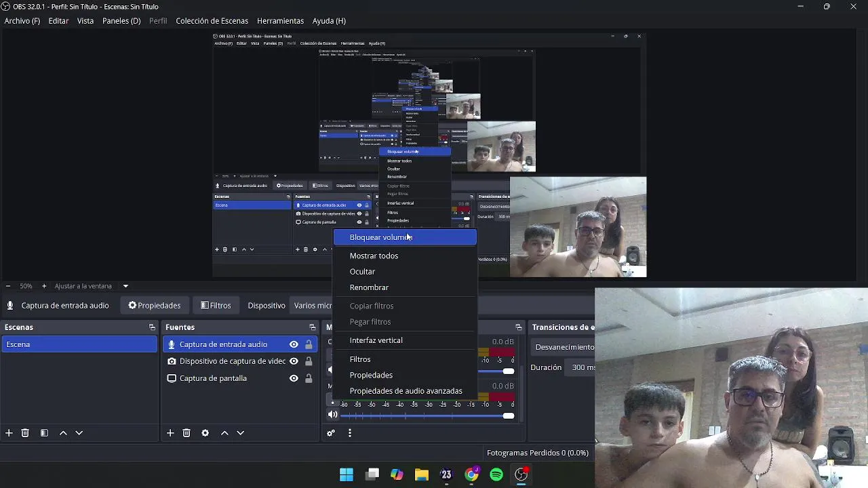Open the Archivo menu
This screenshot has width=868, height=488.
tap(22, 21)
